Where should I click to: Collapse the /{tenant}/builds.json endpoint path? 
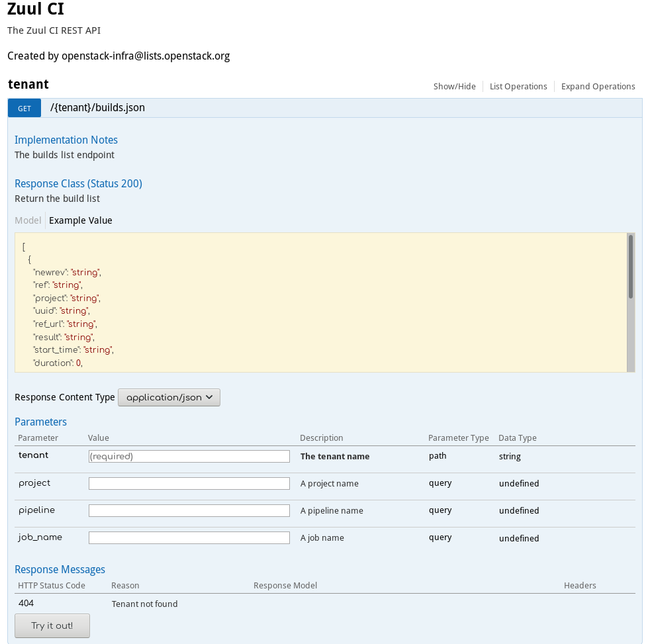[x=97, y=108]
